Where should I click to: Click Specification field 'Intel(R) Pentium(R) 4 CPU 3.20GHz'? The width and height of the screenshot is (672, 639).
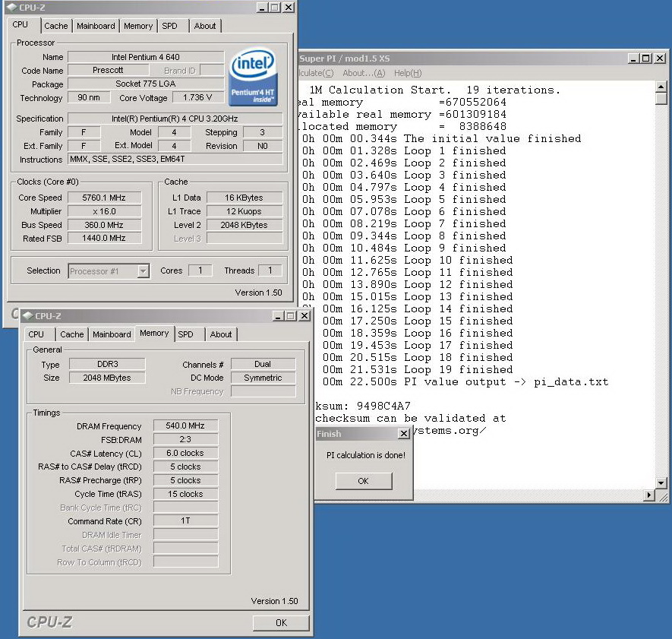pyautogui.click(x=175, y=119)
